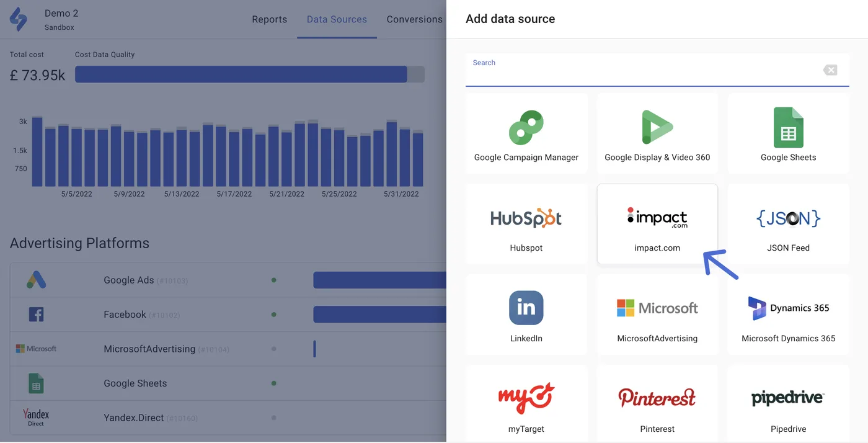Screen dimensions: 868x443
Task: Click the myTarget logo icon
Action: coord(526,398)
